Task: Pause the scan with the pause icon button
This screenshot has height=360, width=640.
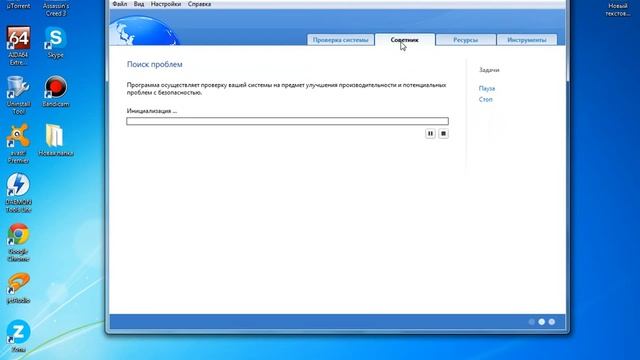Action: [430, 133]
